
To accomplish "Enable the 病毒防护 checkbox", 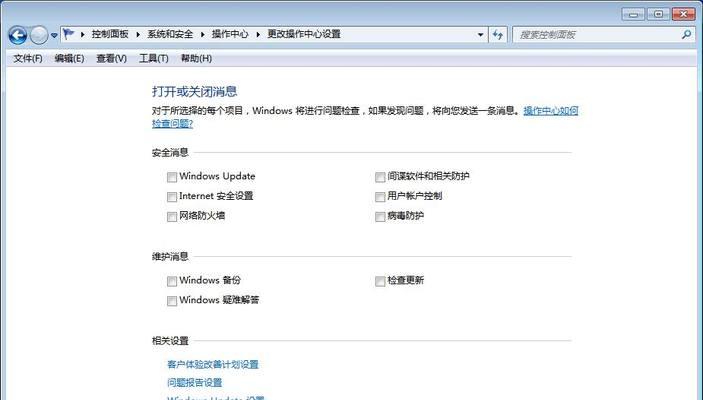I will (380, 217).
